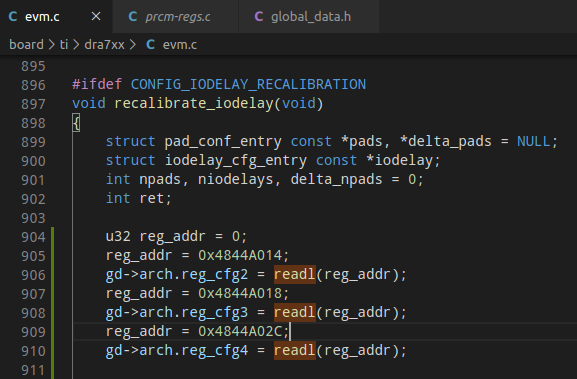Click the pad_conf_entry struct name
Screen dimensions: 577x379
tap(223, 142)
